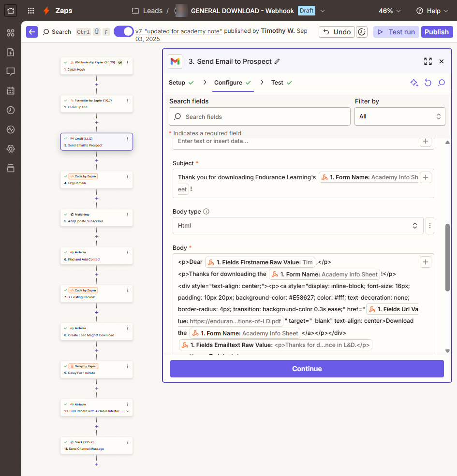Click the Publish button

click(437, 32)
